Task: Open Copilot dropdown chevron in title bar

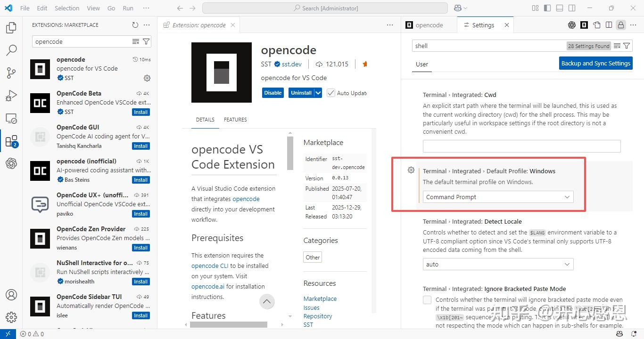Action: click(465, 8)
